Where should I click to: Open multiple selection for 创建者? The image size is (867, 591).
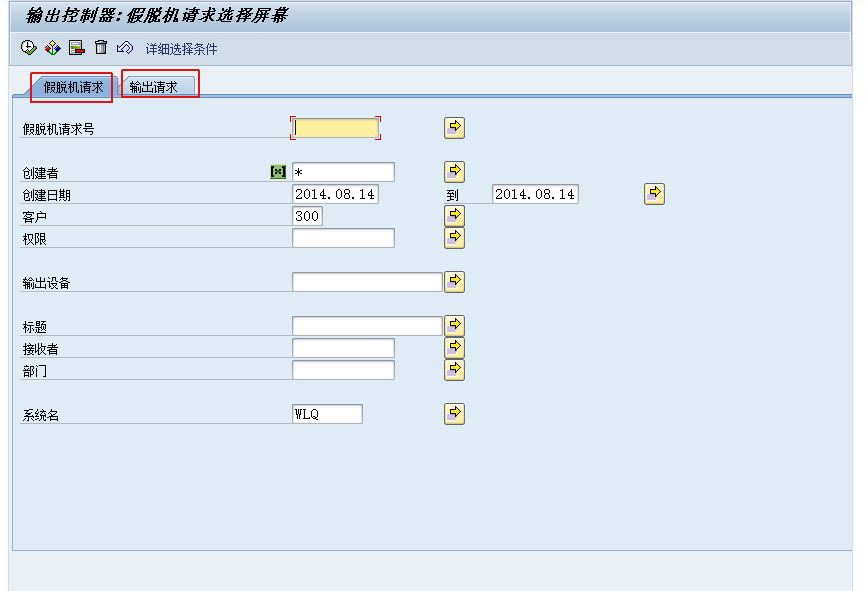[455, 172]
